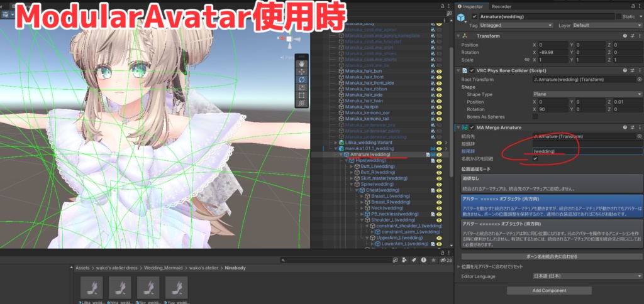Image resolution: width=644 pixels, height=304 pixels.
Task: Select the Transform tool in scene overlay
Action: point(301,104)
